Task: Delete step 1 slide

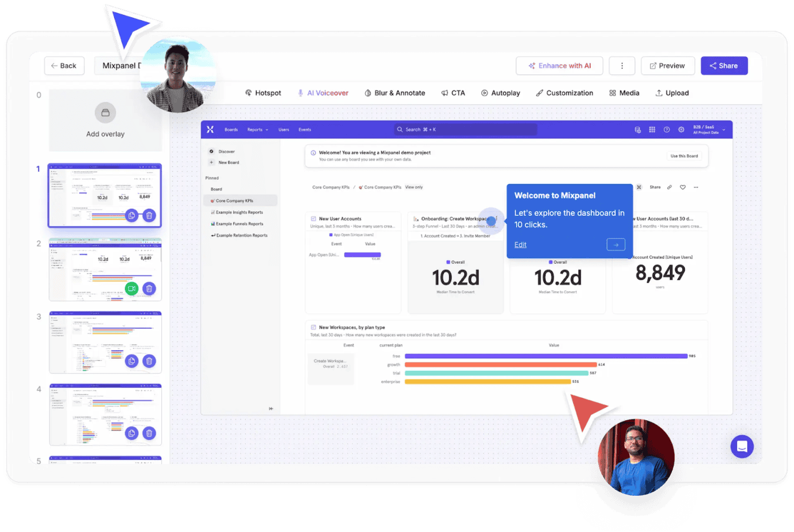Action: pyautogui.click(x=149, y=215)
